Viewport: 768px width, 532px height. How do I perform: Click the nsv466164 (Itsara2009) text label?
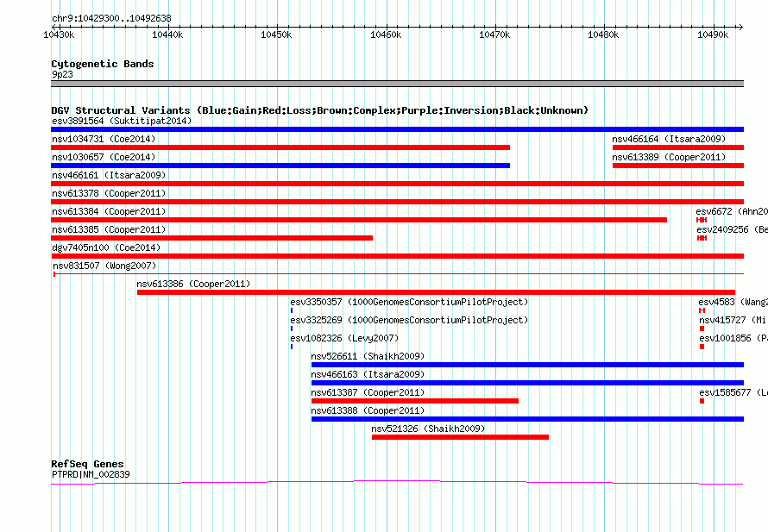669,139
